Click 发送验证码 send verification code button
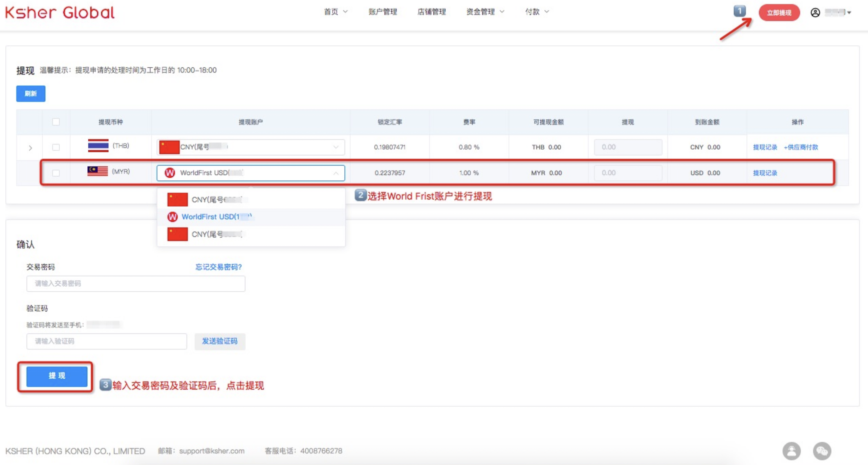Viewport: 868px width, 465px height. (221, 341)
